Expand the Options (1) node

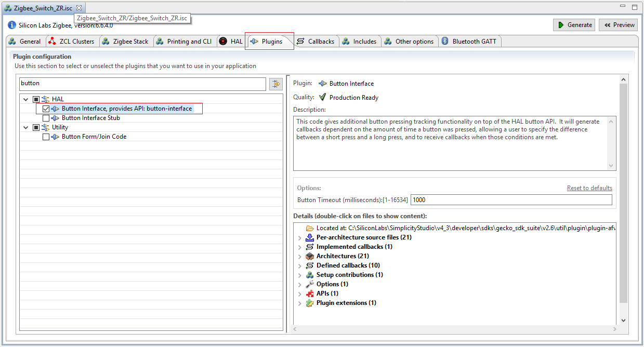(x=300, y=284)
